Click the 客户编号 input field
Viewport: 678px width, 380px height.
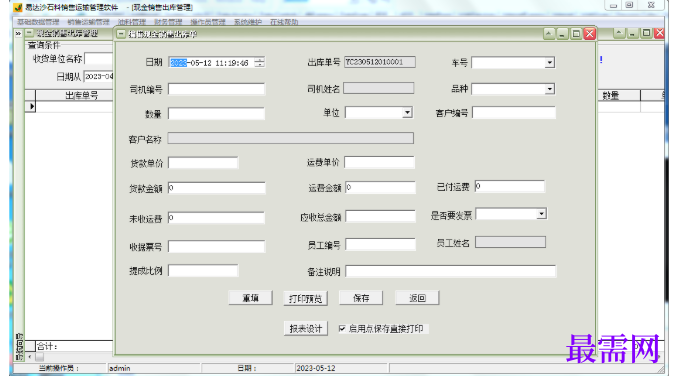[x=514, y=113]
